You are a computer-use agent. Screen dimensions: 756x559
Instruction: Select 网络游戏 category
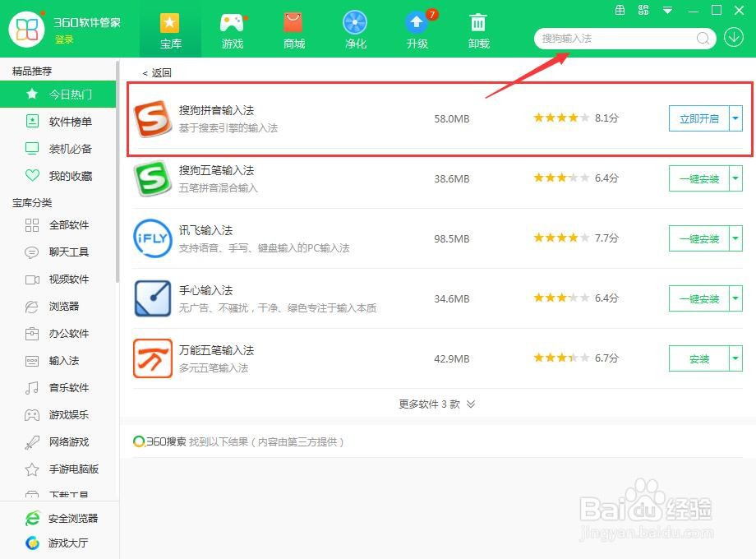pos(58,441)
